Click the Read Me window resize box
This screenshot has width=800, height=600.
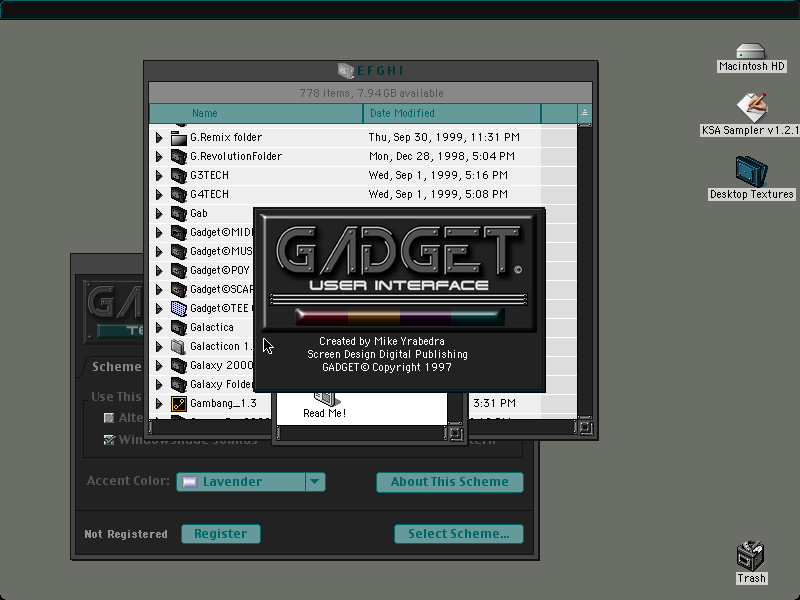click(456, 433)
